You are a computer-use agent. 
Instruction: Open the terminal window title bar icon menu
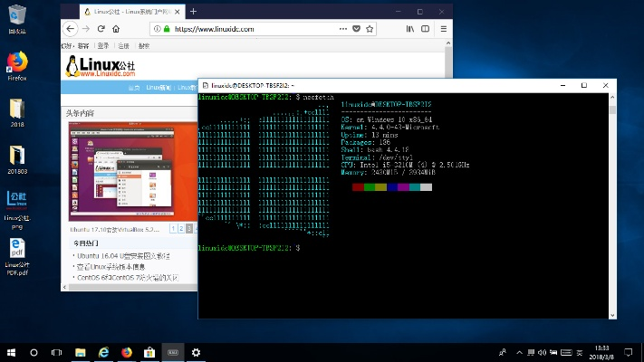click(x=205, y=83)
